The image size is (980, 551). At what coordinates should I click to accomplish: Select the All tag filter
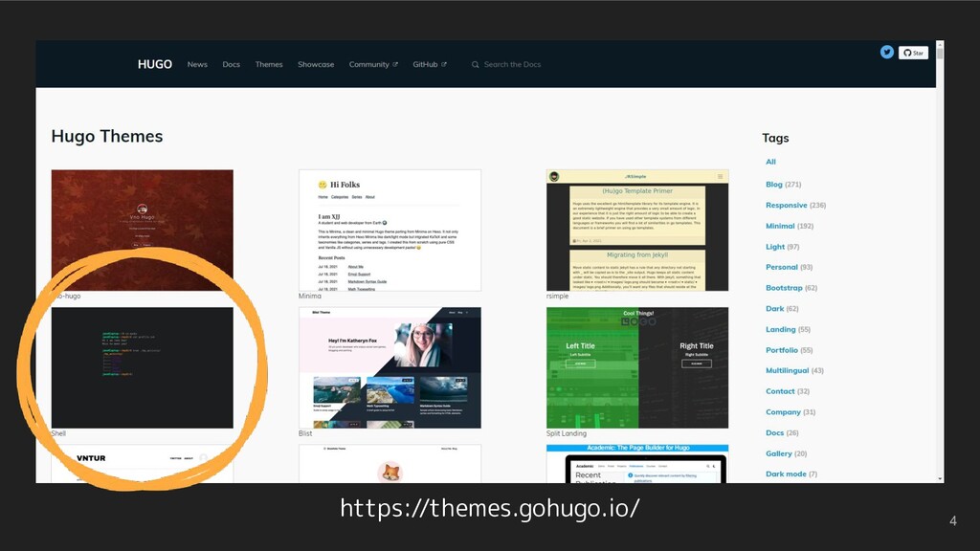pos(770,162)
